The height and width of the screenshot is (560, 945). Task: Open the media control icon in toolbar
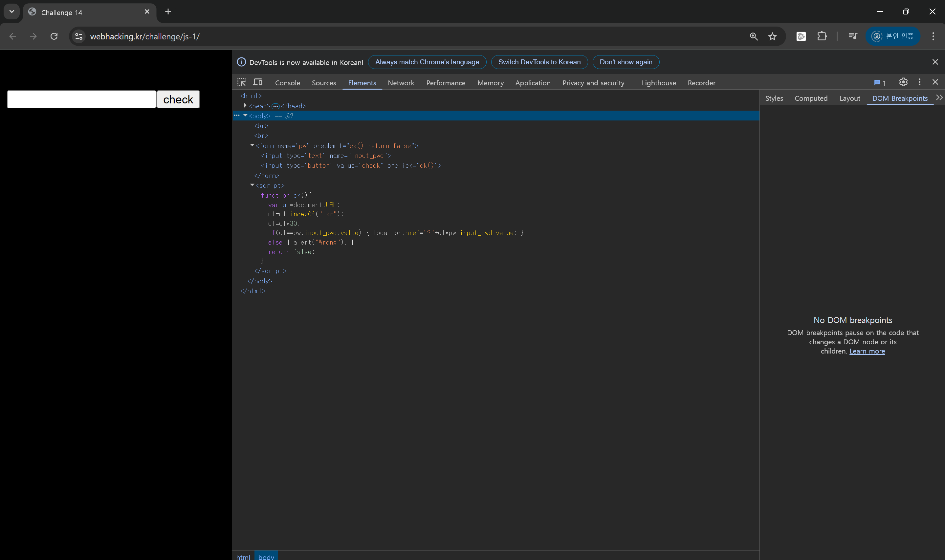click(x=852, y=36)
